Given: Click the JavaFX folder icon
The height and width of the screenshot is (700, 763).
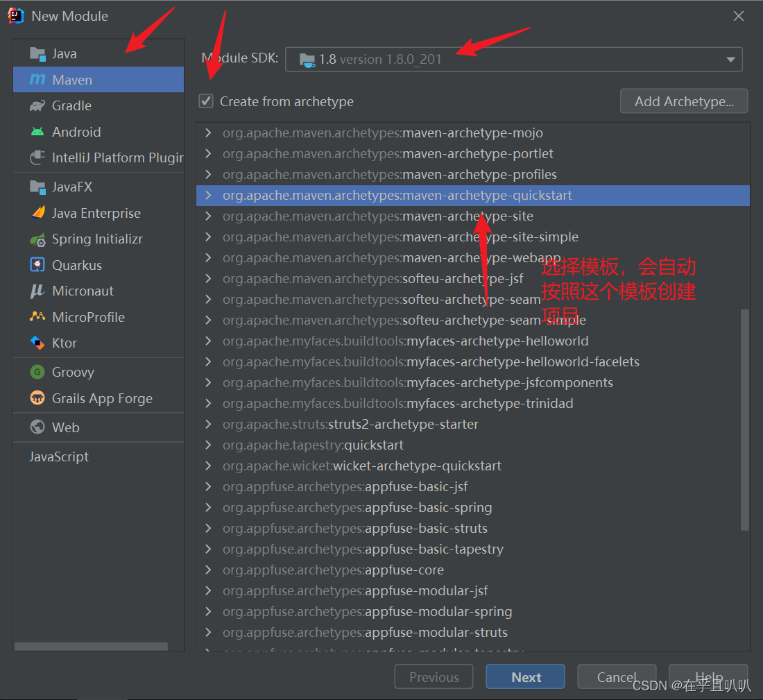Looking at the screenshot, I should pyautogui.click(x=37, y=187).
